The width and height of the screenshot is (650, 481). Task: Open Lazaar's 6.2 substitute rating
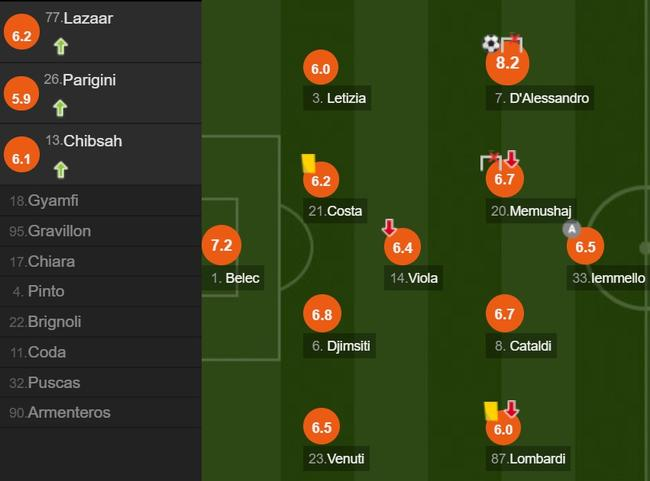pos(20,35)
